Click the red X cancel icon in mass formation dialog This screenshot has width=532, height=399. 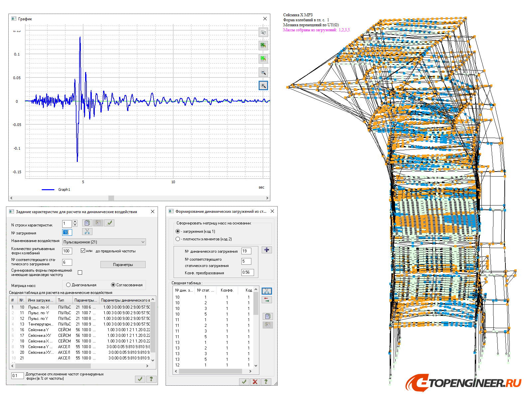click(x=255, y=382)
